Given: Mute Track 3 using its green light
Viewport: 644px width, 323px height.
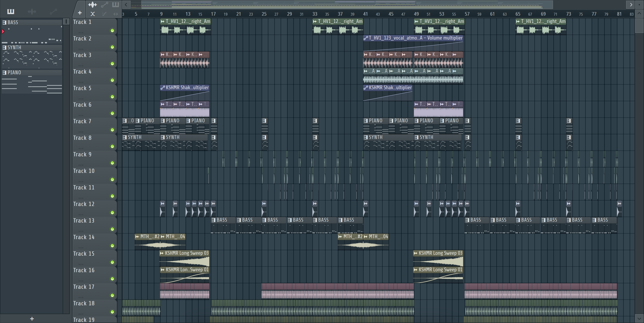Looking at the screenshot, I should tap(112, 64).
